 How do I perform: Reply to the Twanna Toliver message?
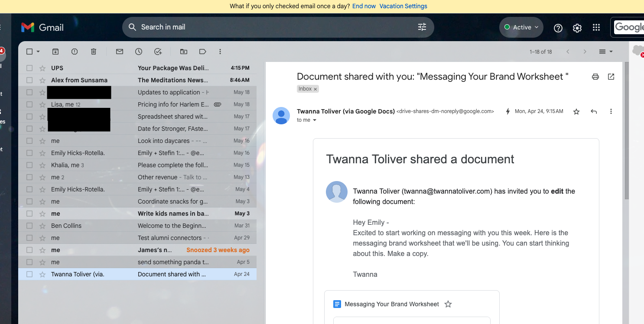pos(594,111)
